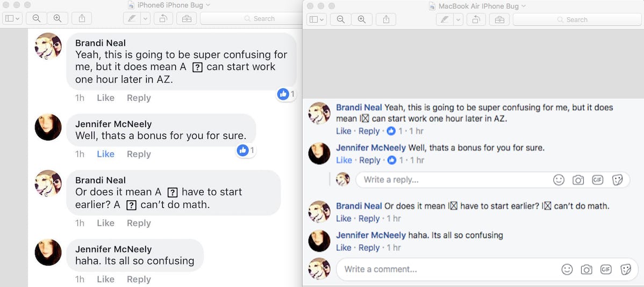Rotate the MacBook Air iPhone Bug image

pyautogui.click(x=475, y=19)
